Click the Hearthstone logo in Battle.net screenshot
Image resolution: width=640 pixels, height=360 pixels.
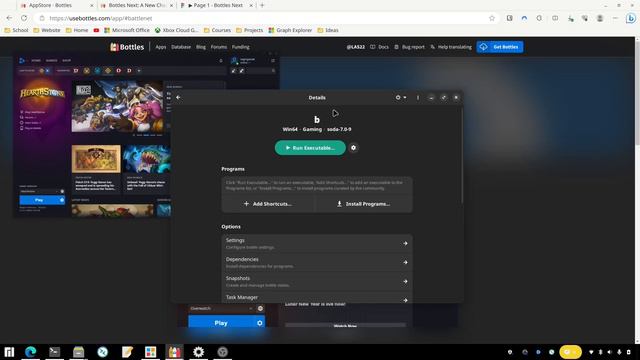coord(42,93)
